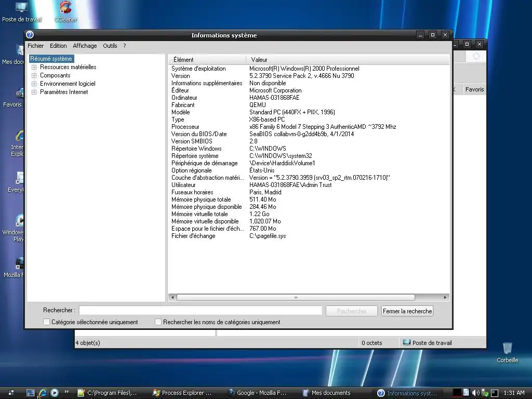Switch to C:\Program Files taskbar item
The width and height of the screenshot is (532, 399).
108,393
